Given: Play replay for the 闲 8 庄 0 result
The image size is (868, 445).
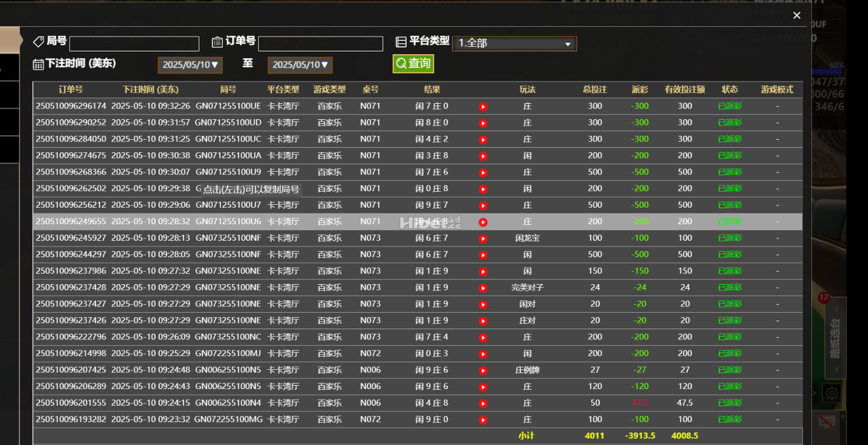Looking at the screenshot, I should [483, 123].
